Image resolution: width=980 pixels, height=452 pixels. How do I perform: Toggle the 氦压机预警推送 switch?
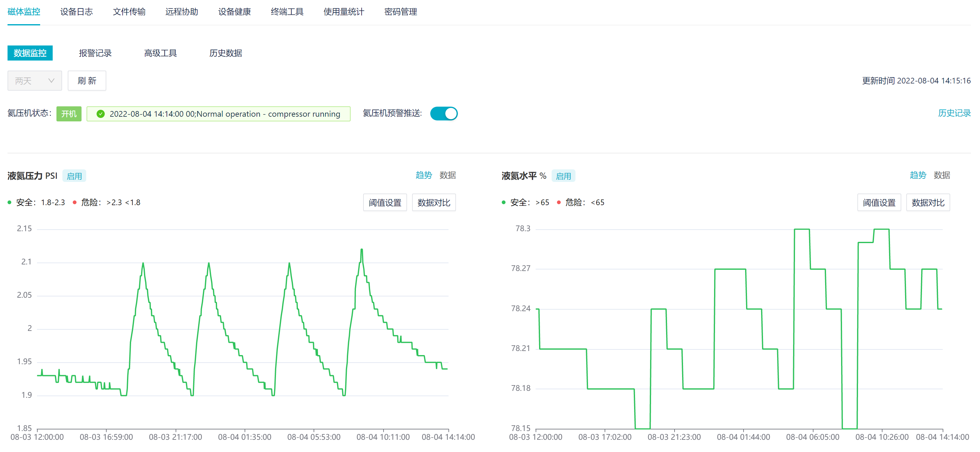coord(443,113)
